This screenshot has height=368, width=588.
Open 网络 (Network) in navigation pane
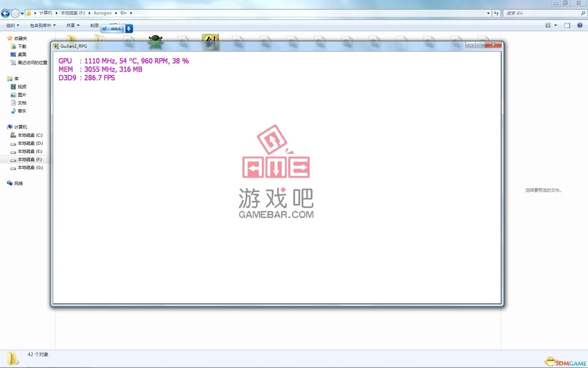(18, 183)
